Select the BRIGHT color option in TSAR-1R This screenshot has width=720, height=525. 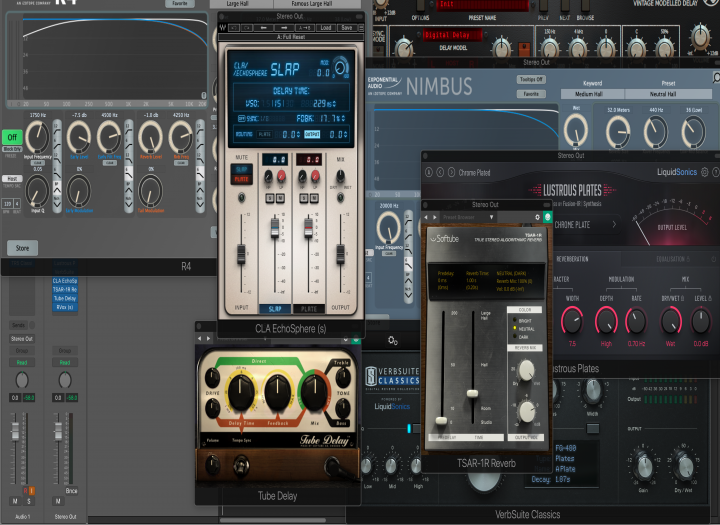click(x=515, y=321)
